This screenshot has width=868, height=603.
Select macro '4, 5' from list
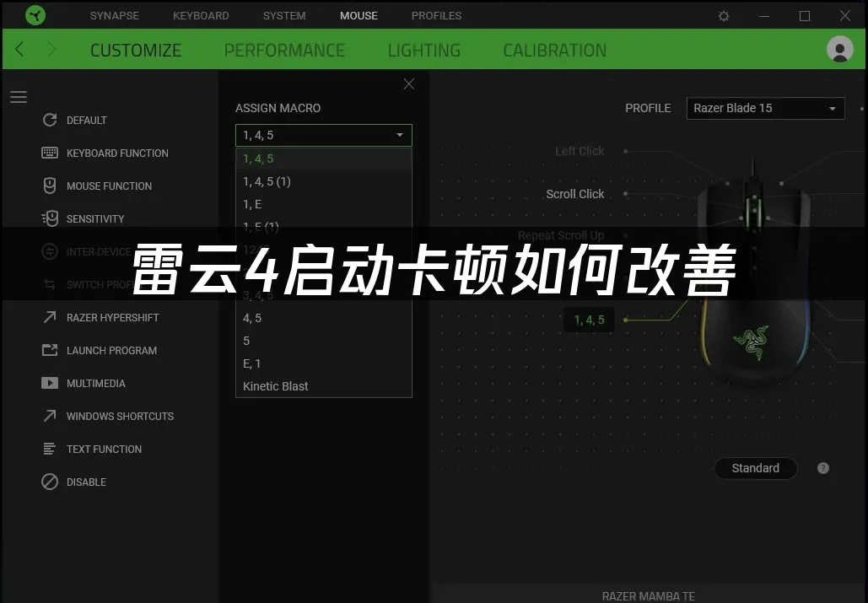(x=324, y=318)
